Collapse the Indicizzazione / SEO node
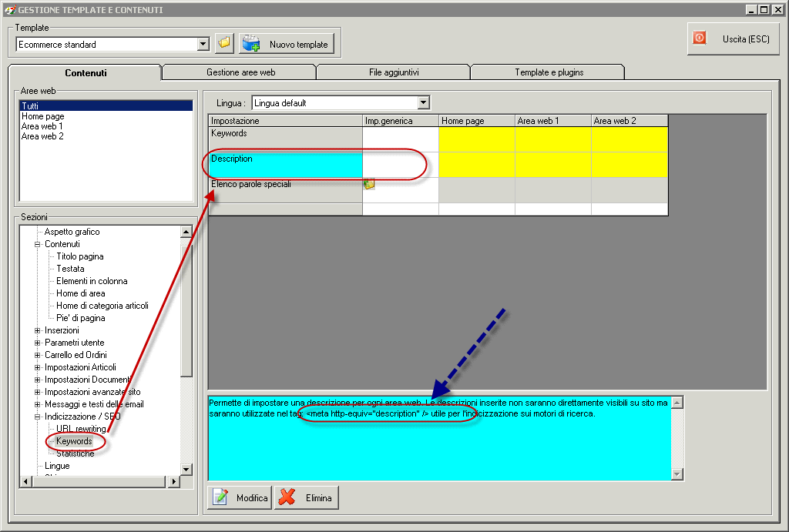This screenshot has width=789, height=532. (x=37, y=417)
